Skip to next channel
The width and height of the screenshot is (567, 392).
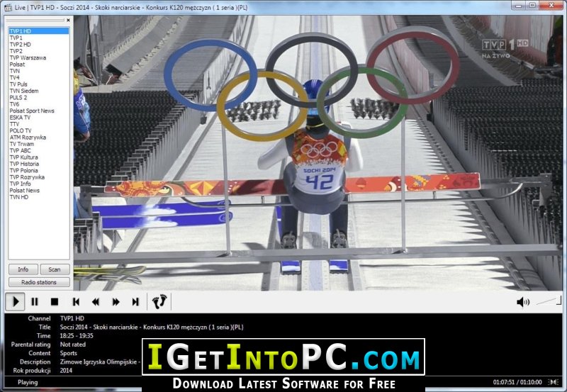135,301
